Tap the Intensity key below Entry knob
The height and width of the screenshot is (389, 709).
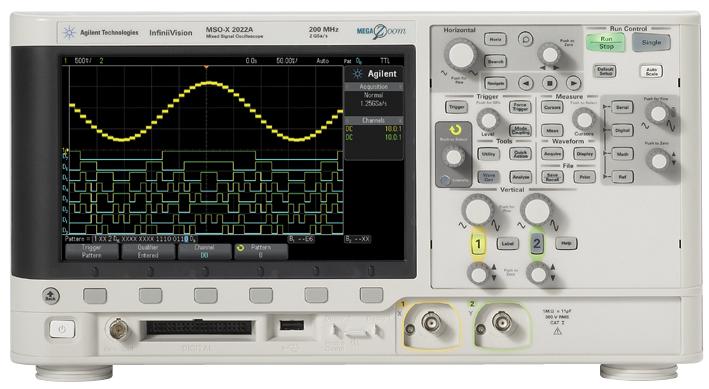tap(445, 180)
